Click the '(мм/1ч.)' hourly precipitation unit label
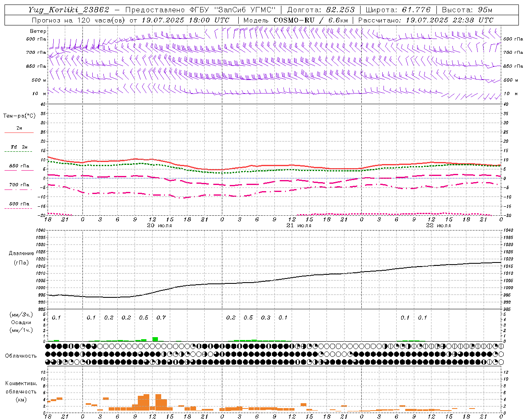Screen dimensions: 525x420 coord(21,330)
